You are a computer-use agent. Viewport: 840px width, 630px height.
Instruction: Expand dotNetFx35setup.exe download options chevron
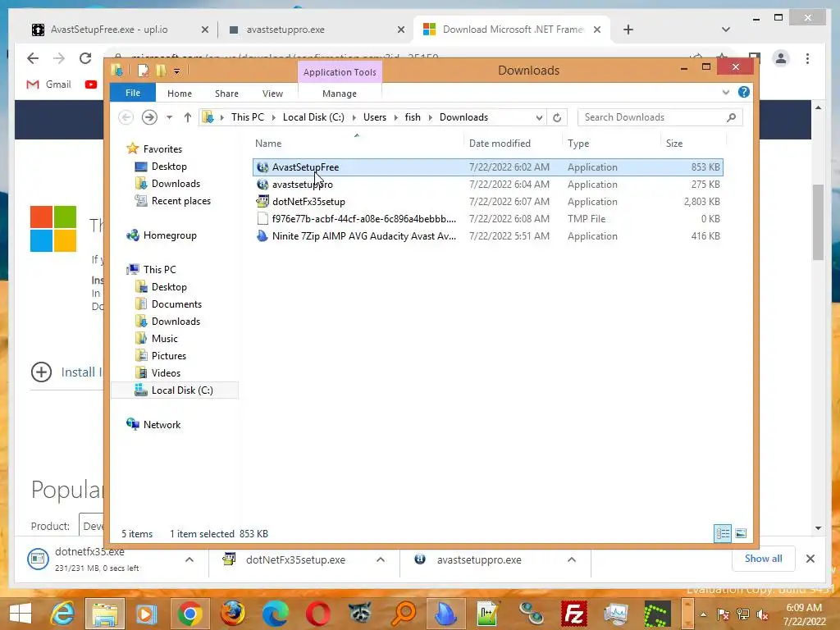click(381, 559)
